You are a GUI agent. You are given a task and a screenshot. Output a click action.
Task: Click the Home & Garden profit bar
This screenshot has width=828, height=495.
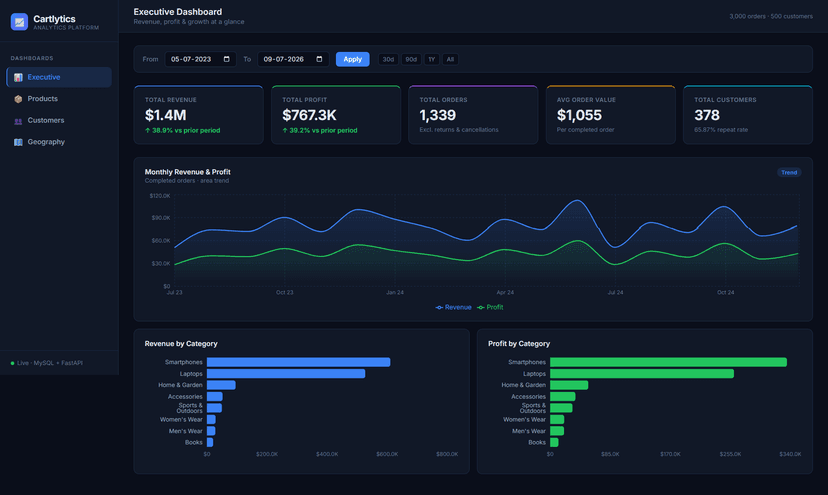pyautogui.click(x=569, y=385)
